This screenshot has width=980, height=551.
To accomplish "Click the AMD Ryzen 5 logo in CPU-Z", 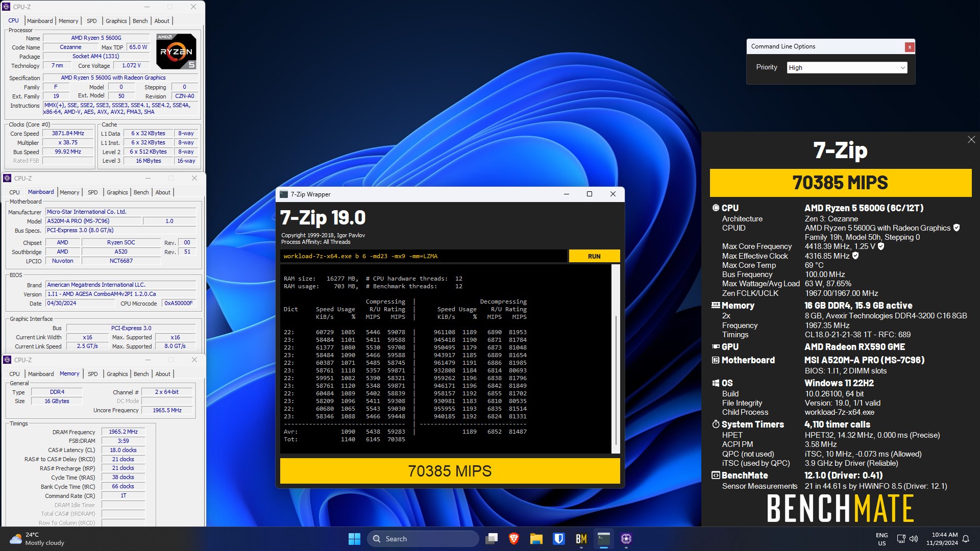I will pyautogui.click(x=176, y=52).
